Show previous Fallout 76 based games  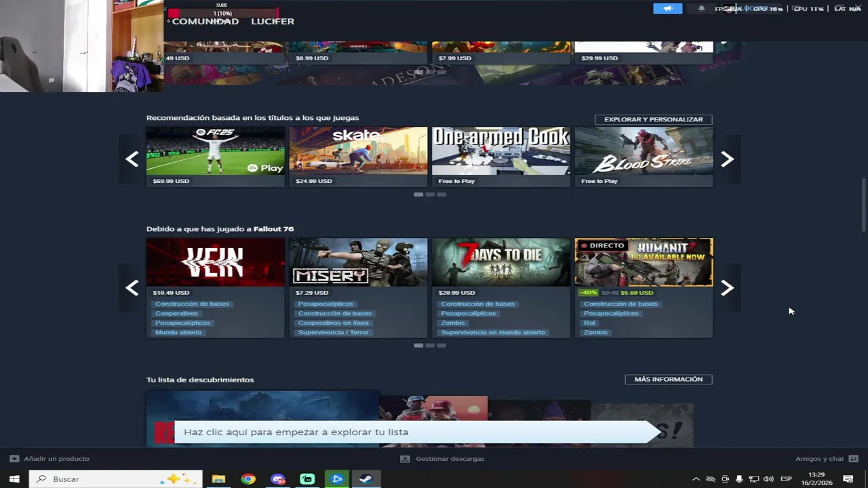[x=132, y=288]
